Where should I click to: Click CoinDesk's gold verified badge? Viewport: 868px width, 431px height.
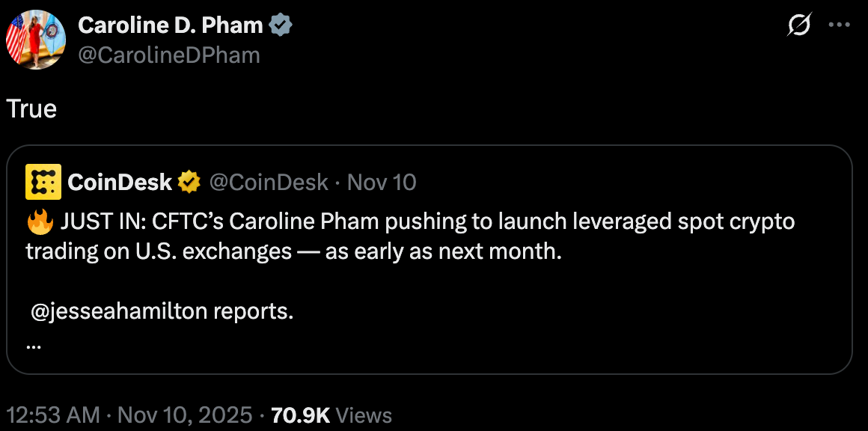pyautogui.click(x=189, y=182)
